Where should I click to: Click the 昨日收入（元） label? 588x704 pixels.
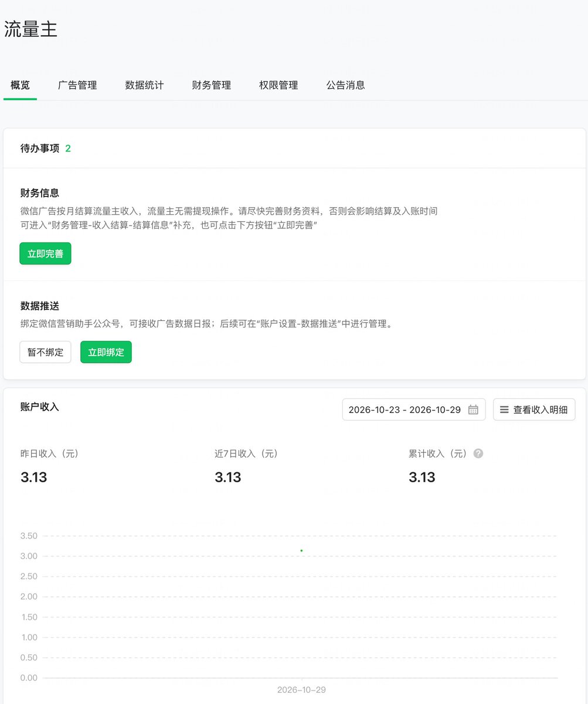[x=49, y=453]
